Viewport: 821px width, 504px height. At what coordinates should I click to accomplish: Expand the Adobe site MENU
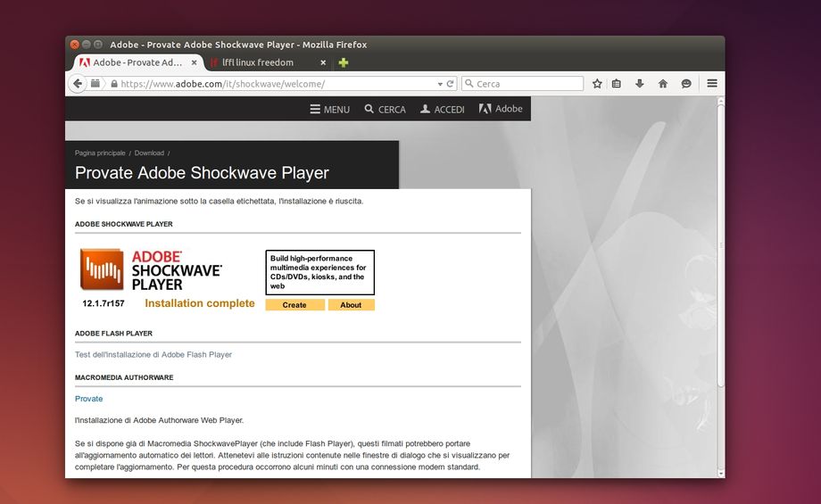329,109
